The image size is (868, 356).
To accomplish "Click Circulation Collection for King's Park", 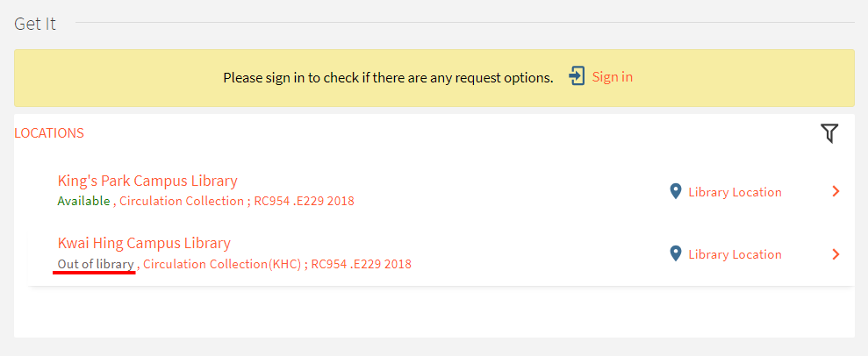I will (x=182, y=201).
